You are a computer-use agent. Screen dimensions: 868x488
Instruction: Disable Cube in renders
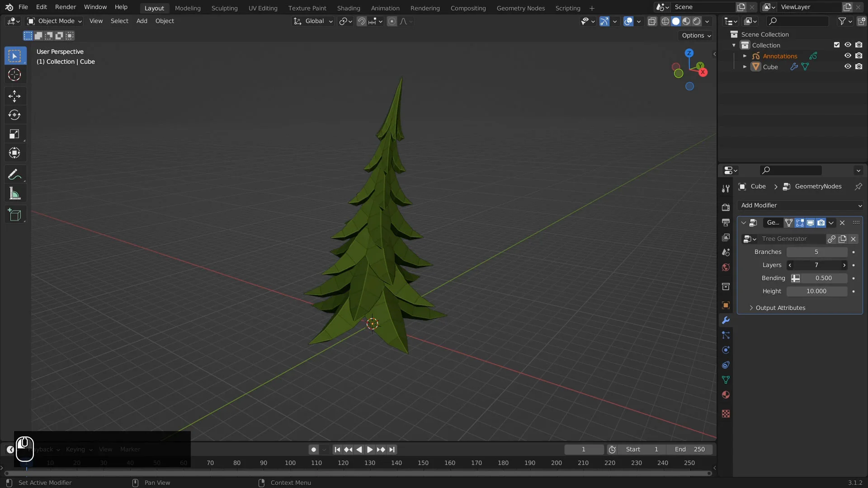pyautogui.click(x=859, y=66)
